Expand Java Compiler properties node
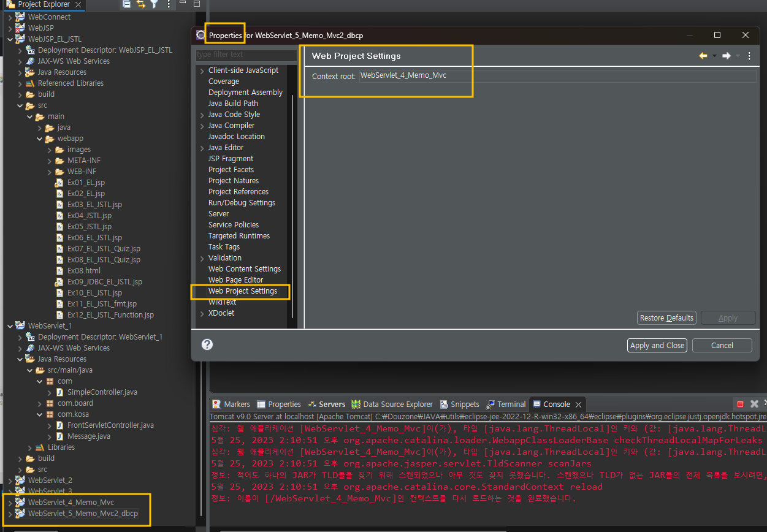767x532 pixels. 202,126
